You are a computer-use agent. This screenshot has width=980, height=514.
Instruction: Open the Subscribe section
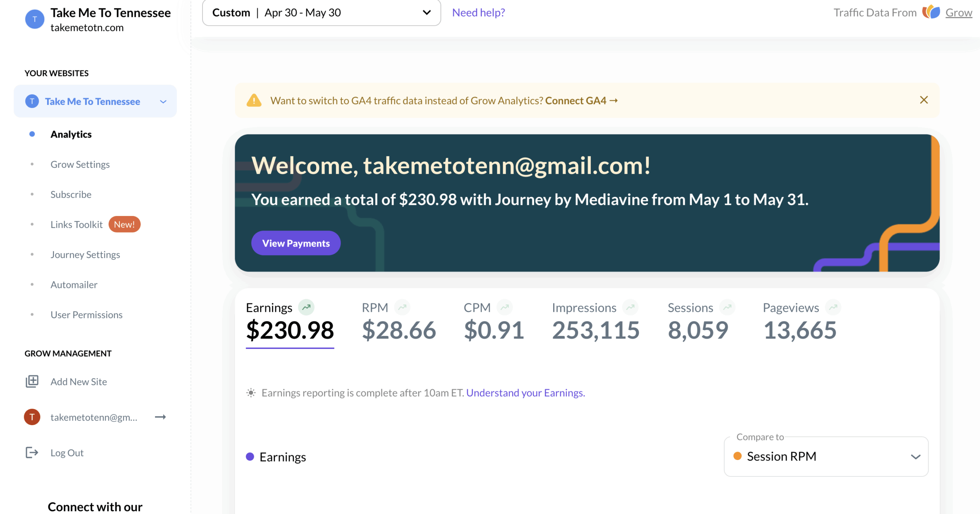(x=71, y=194)
